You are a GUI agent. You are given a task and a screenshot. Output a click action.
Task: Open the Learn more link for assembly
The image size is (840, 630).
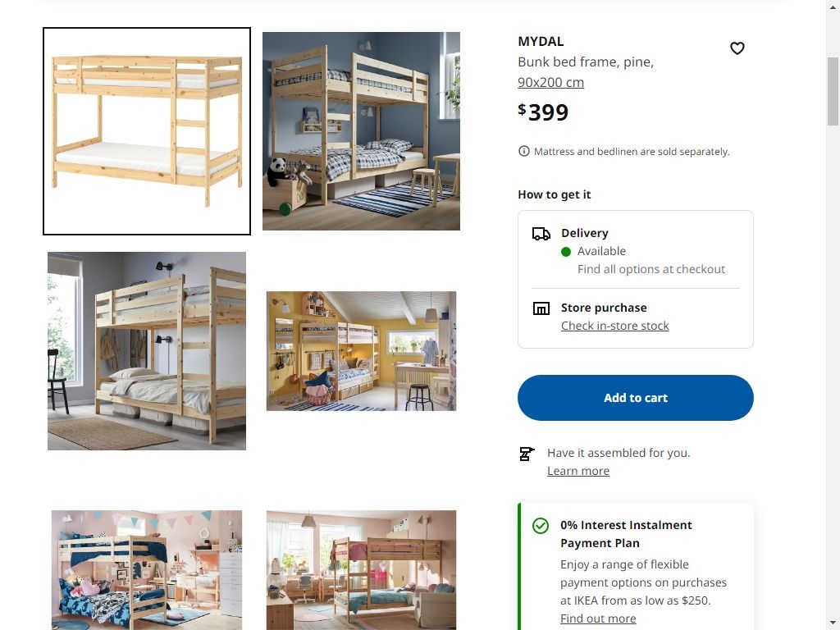coord(577,470)
